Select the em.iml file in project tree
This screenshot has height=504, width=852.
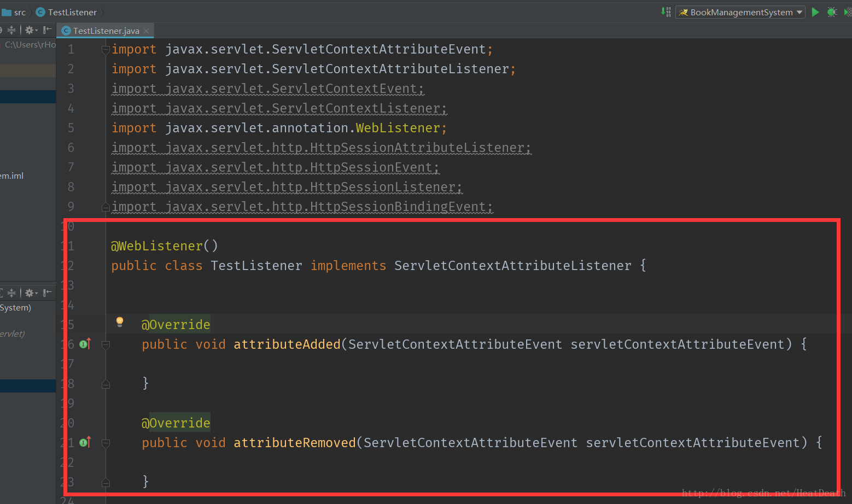pos(12,175)
